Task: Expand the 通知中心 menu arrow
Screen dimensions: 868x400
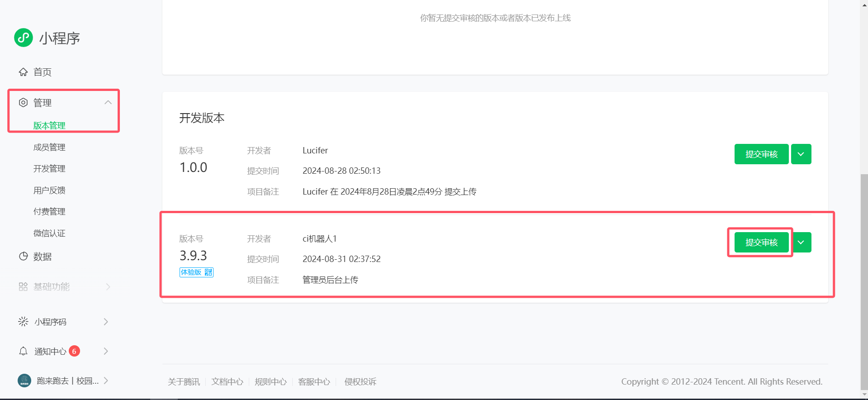Action: coord(106,351)
